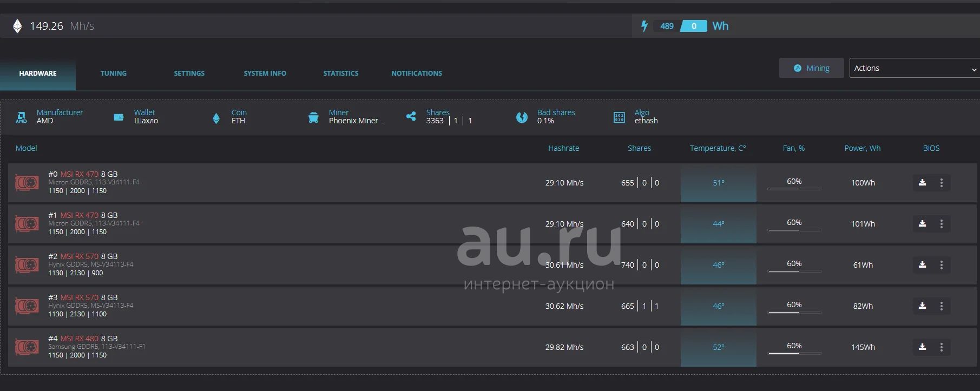Click the Wallet icon next to Шахло
980x391 pixels.
[x=119, y=117]
